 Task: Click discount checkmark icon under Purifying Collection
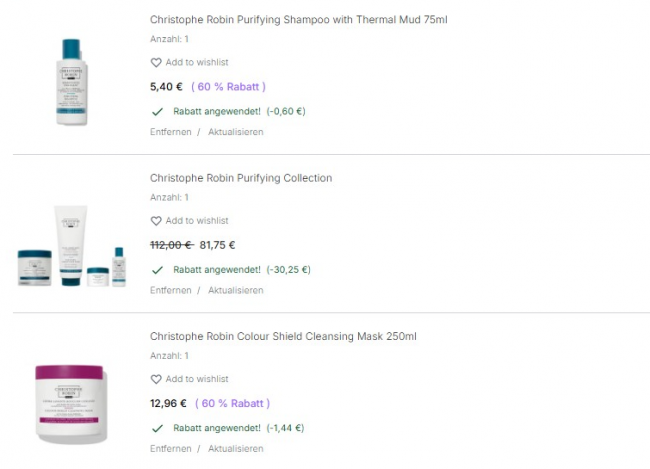pos(157,269)
